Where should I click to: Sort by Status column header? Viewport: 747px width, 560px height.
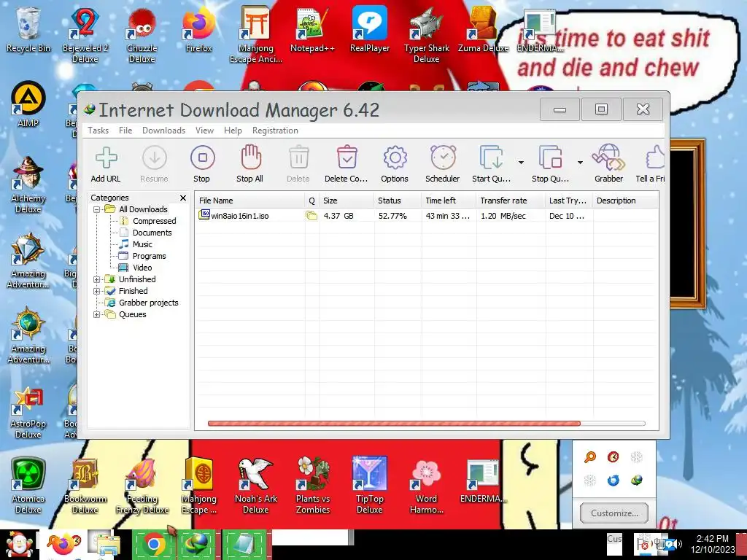pos(398,201)
